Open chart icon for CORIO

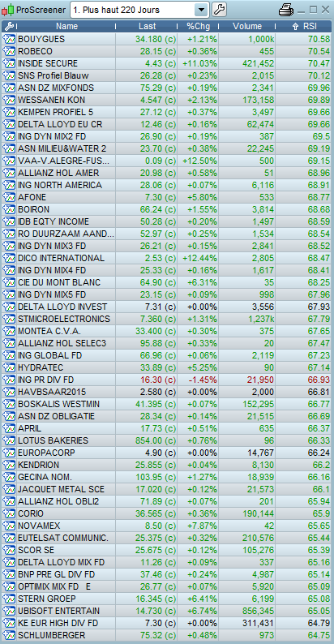pyautogui.click(x=9, y=513)
